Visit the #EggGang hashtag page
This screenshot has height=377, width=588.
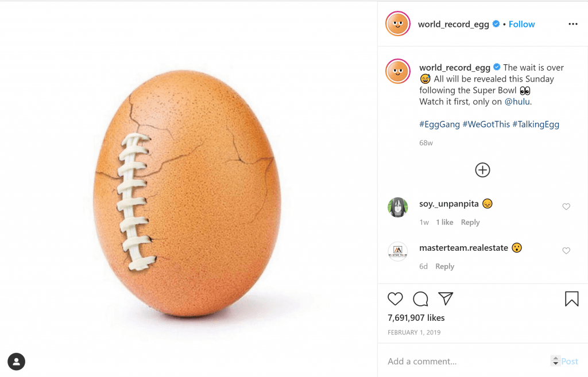(439, 124)
